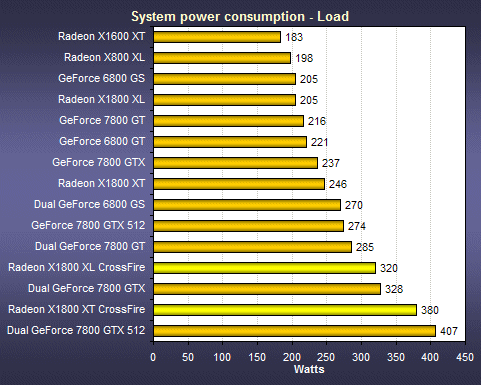
Task: Click the value '380'
Action: [x=430, y=310]
